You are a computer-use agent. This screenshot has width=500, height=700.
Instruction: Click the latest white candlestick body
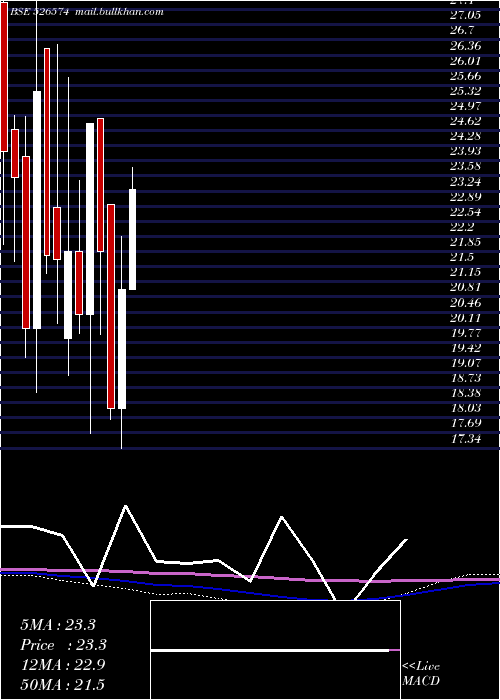[133, 239]
